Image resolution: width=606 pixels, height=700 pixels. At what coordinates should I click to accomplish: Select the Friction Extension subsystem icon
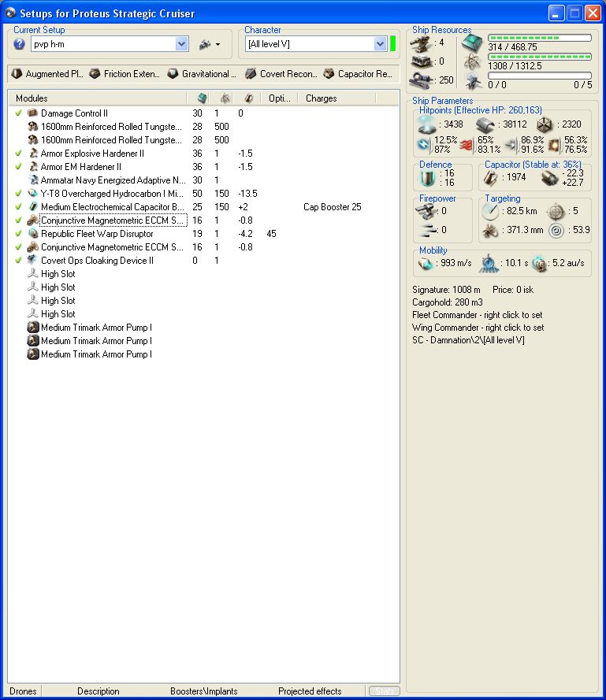pyautogui.click(x=95, y=74)
